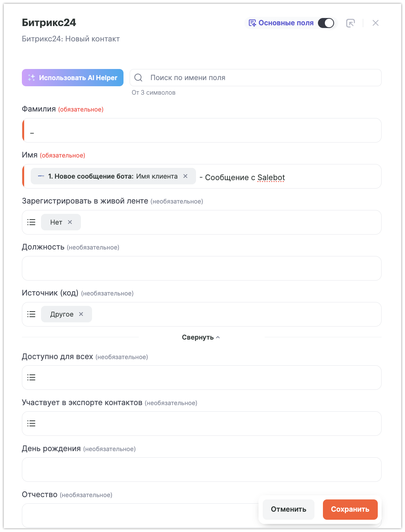The image size is (405, 532).
Task: Click the pop-out window icon in the header
Action: [351, 23]
